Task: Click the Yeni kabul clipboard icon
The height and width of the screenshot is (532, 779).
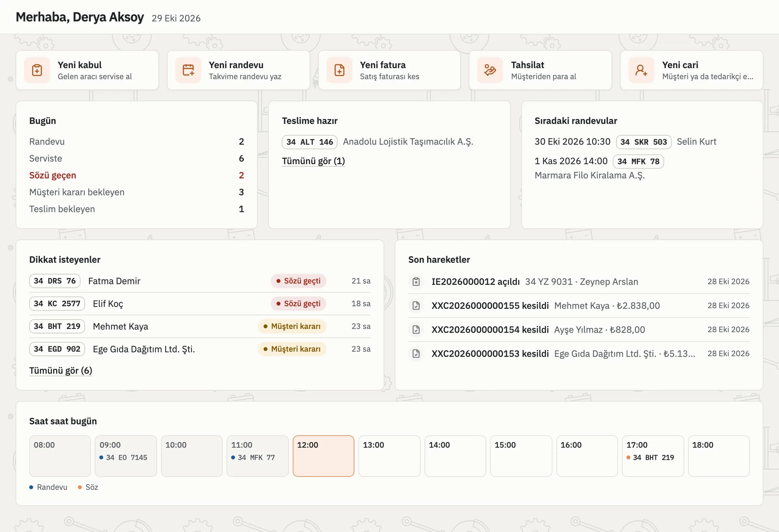Action: (x=37, y=70)
